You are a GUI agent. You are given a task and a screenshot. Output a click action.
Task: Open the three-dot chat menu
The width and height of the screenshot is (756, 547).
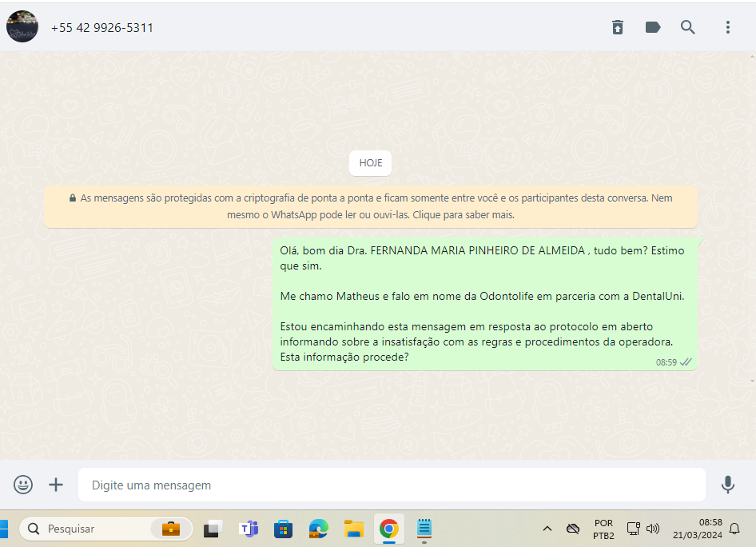727,27
